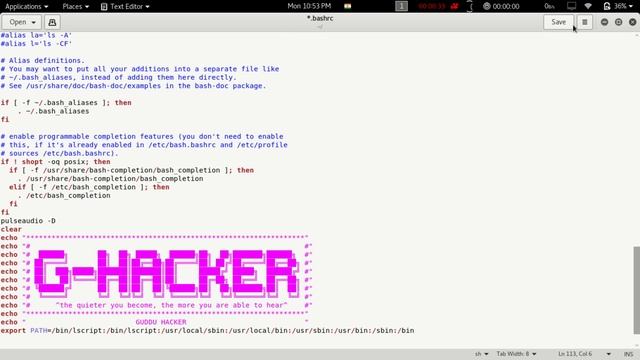Click the G-HACKER ASCII art banner
The width and height of the screenshot is (640, 360).
click(x=167, y=273)
